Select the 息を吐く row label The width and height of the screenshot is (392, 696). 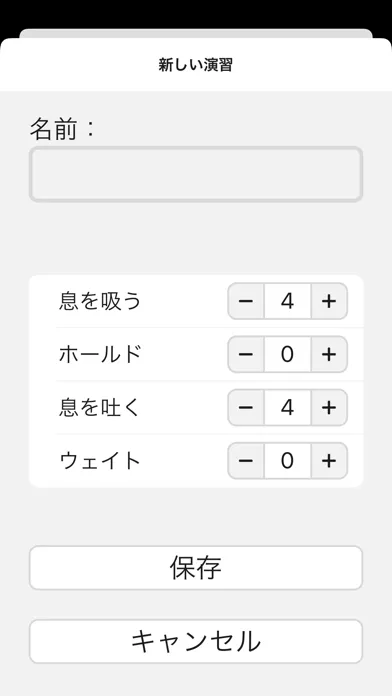coord(100,407)
